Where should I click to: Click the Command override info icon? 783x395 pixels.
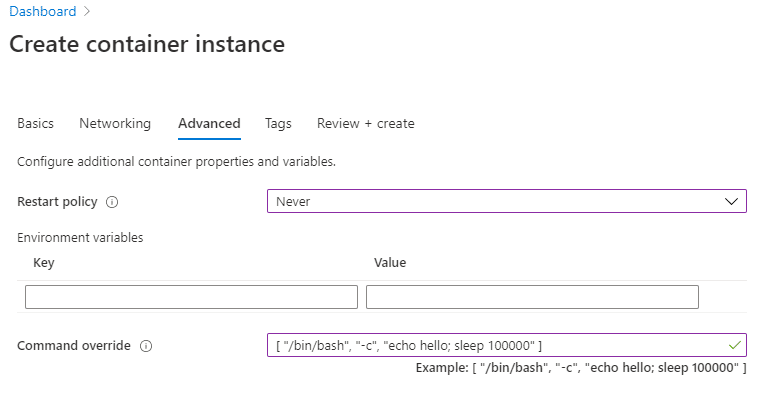coord(146,346)
